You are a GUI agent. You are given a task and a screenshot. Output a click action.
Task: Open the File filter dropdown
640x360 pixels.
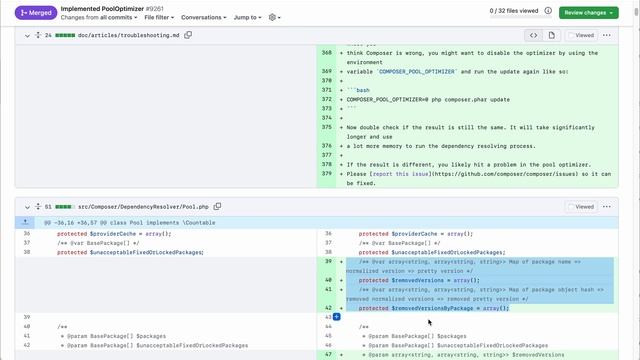[x=159, y=18]
